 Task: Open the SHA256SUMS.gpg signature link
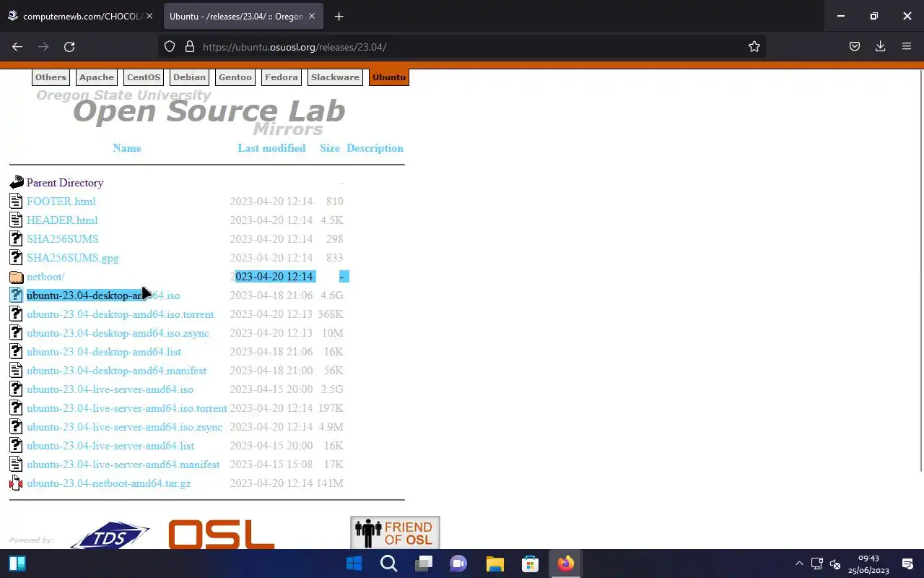(x=73, y=258)
